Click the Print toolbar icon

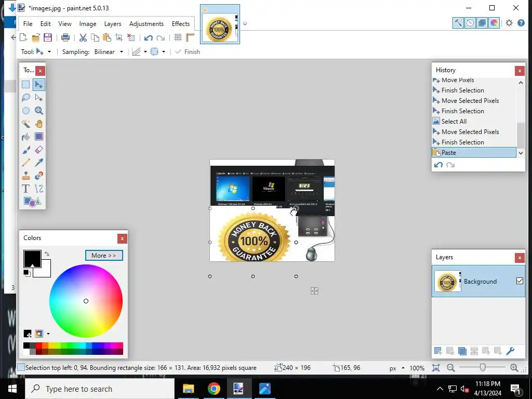coord(65,37)
